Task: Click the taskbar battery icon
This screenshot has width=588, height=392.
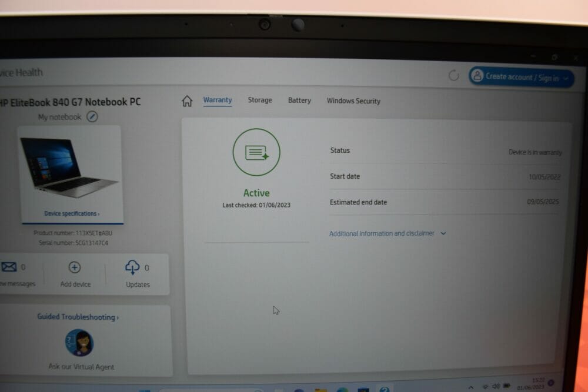Action: (507, 386)
